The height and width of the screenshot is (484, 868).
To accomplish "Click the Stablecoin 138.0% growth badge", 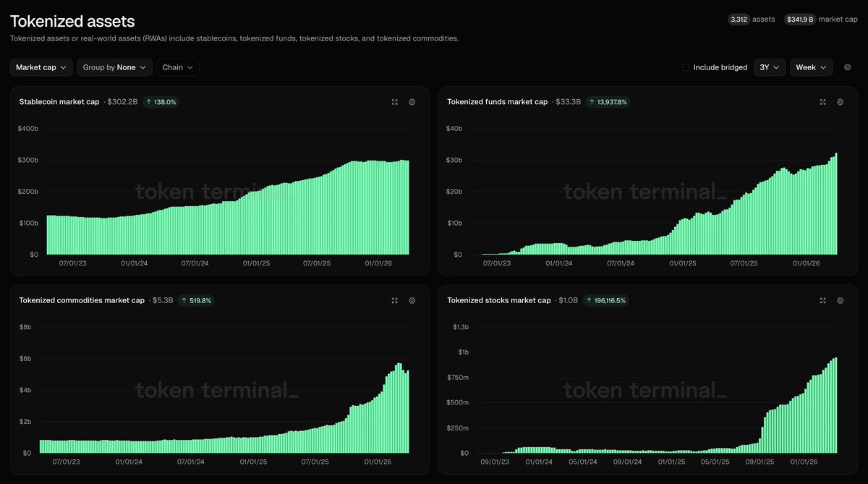I will (161, 102).
